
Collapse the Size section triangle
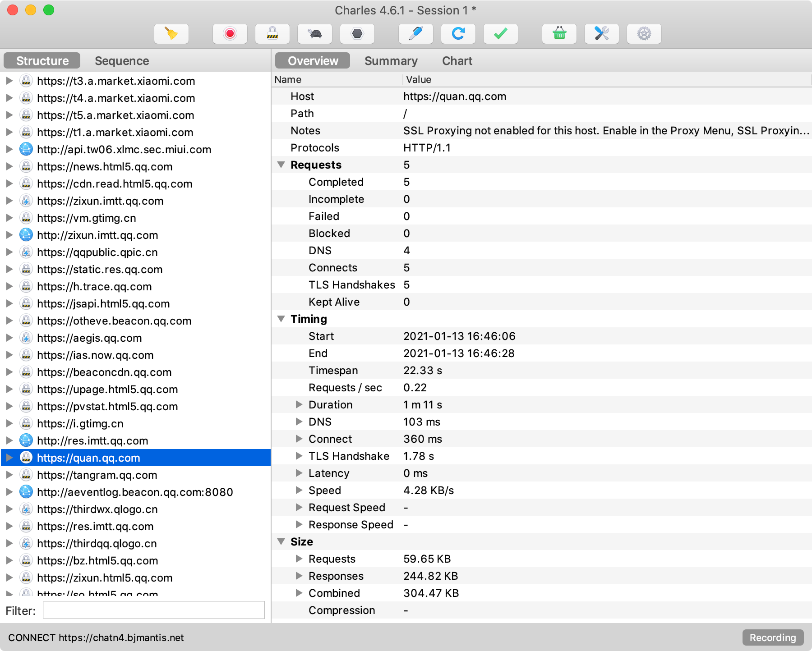pyautogui.click(x=281, y=541)
